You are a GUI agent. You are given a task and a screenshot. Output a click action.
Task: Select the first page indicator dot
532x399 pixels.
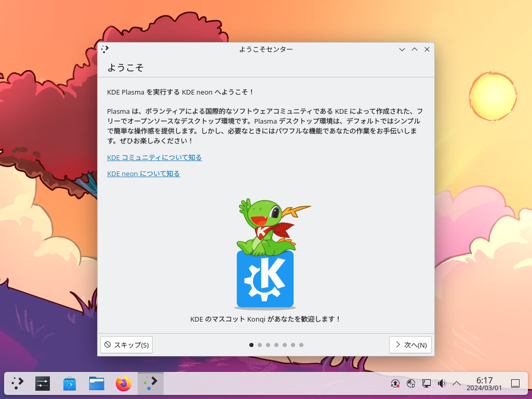coord(251,345)
